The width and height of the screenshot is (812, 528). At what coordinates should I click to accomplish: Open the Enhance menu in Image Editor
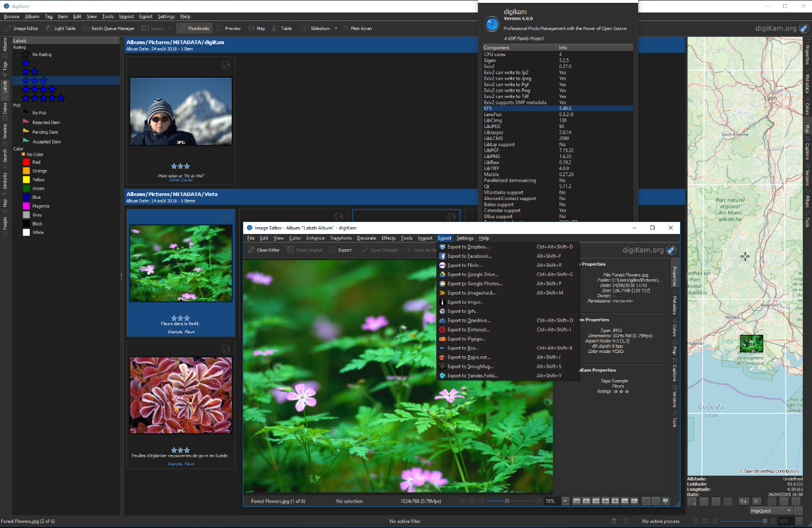coord(315,238)
